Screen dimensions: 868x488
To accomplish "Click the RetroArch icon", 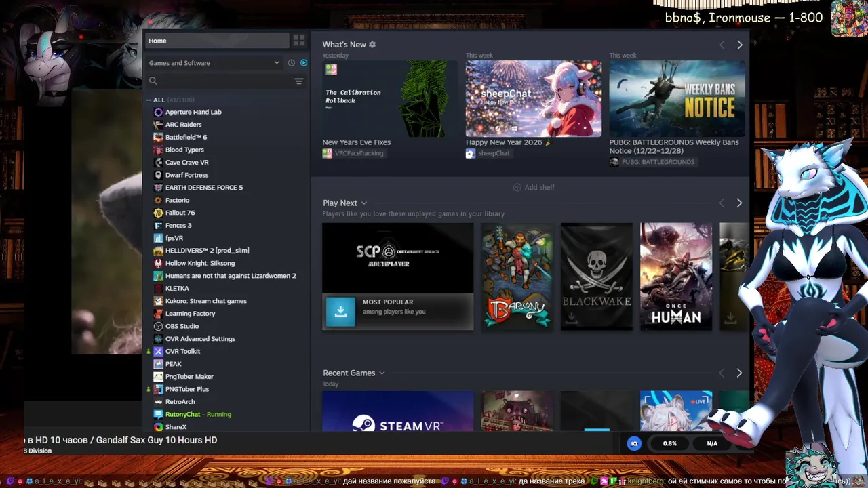I will (x=158, y=402).
